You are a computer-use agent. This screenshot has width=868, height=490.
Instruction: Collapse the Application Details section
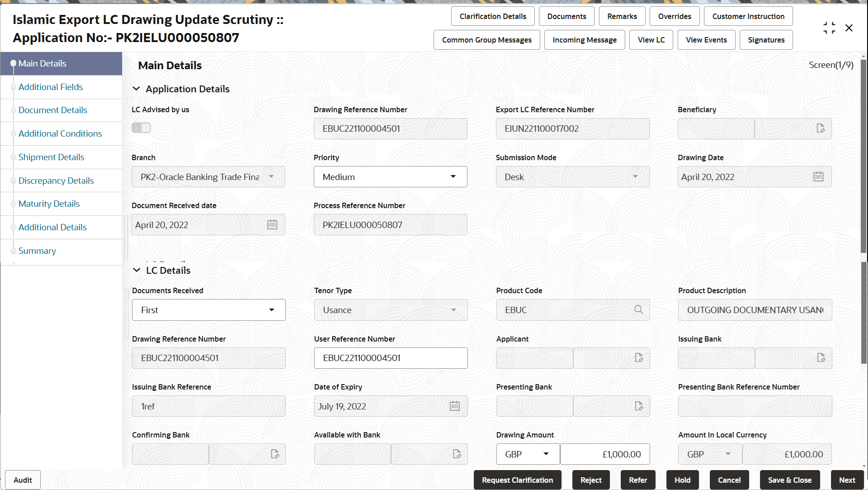(136, 89)
